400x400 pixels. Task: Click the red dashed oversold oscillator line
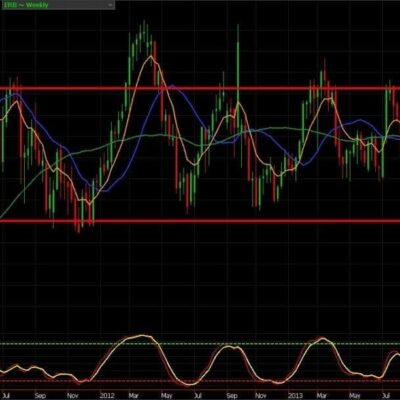tap(200, 381)
